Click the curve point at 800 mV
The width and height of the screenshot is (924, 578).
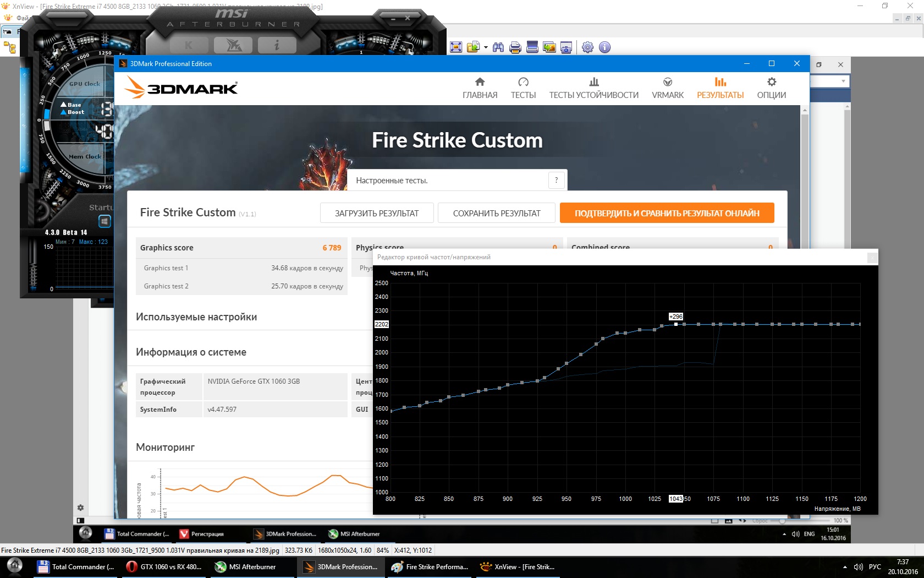[391, 411]
